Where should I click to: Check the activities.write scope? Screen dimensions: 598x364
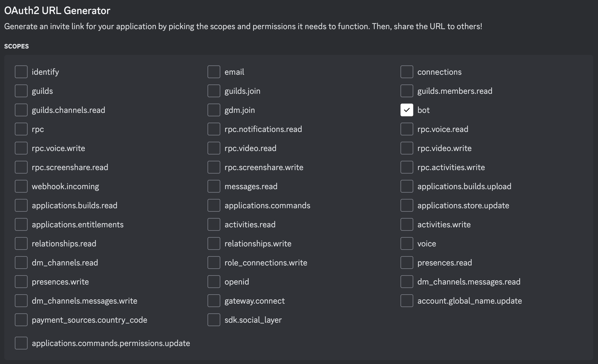click(407, 224)
